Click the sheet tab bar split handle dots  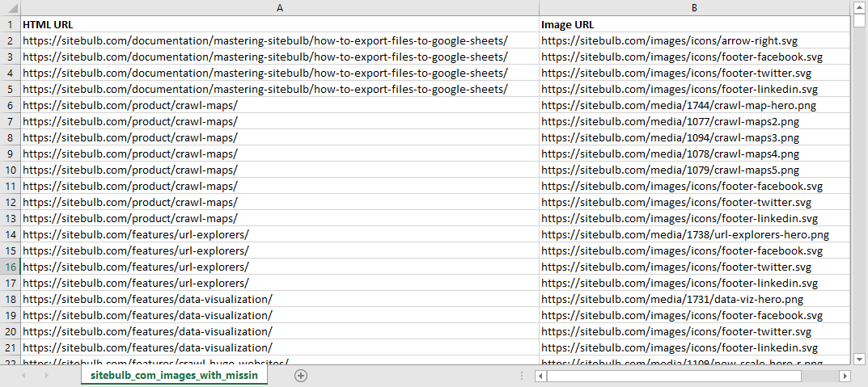(522, 376)
